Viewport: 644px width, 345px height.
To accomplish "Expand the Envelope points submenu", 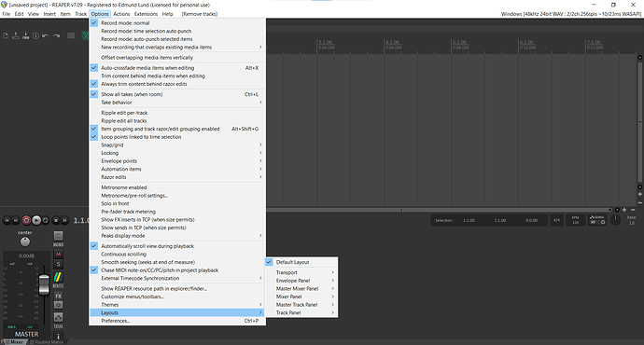I will coord(177,161).
